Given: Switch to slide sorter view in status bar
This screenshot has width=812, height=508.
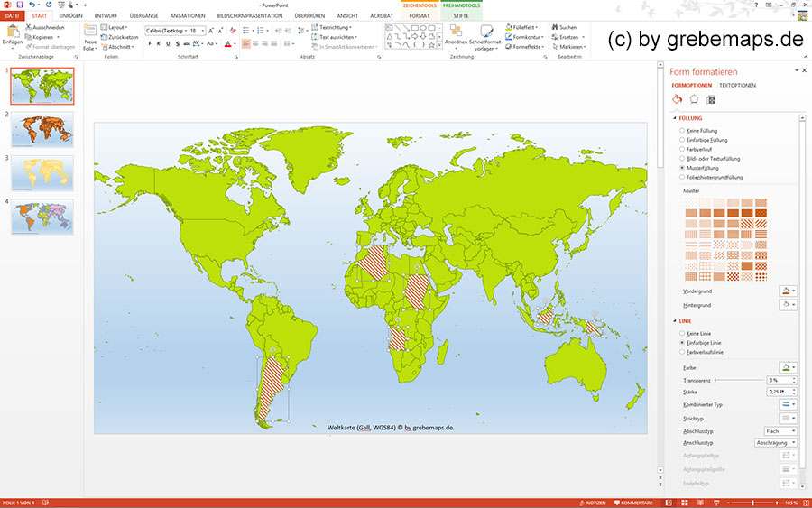Looking at the screenshot, I should 684,503.
